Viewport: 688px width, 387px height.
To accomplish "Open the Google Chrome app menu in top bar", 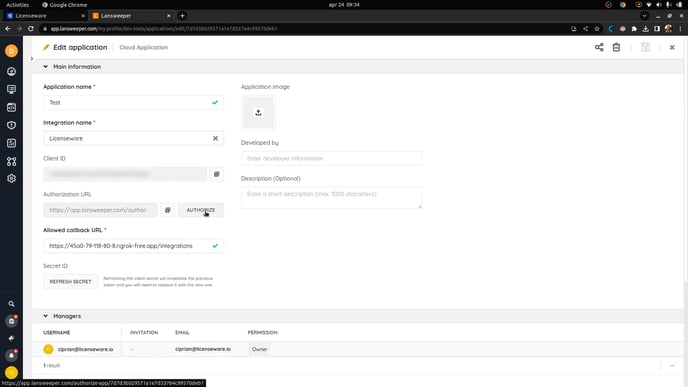I will pos(64,5).
